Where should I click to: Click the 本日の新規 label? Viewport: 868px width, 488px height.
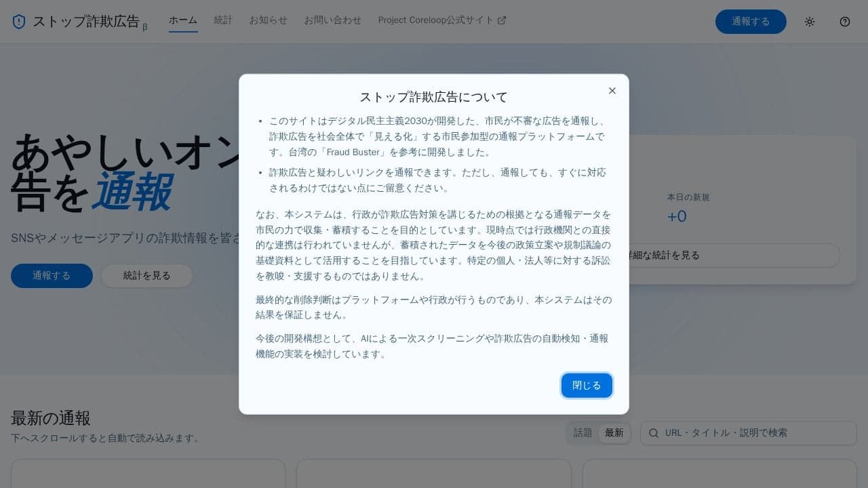[x=688, y=197]
